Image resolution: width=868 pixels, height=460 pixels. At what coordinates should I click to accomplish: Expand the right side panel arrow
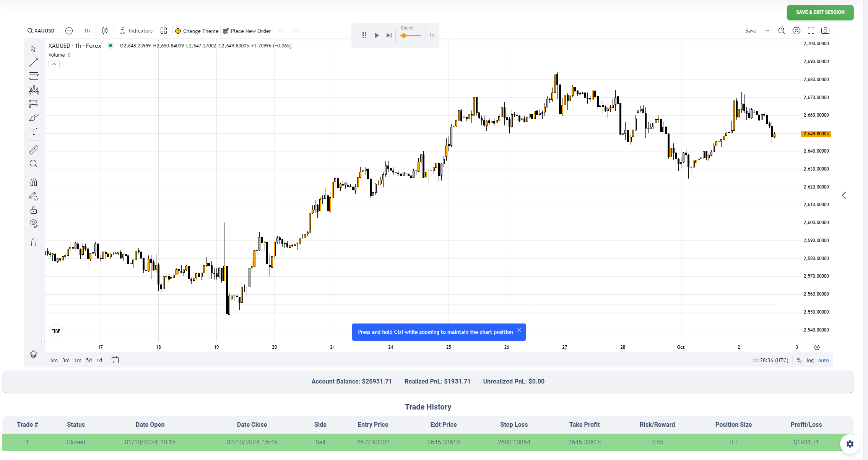point(844,195)
